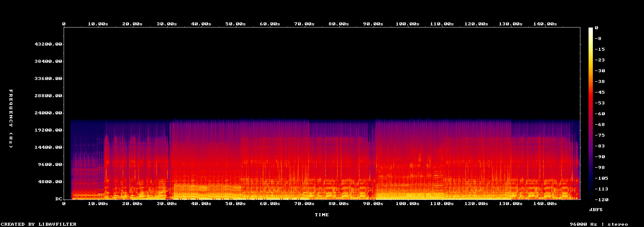Click the bright low-frequency band near 40 seconds
This screenshot has width=644, height=227.
[201, 189]
